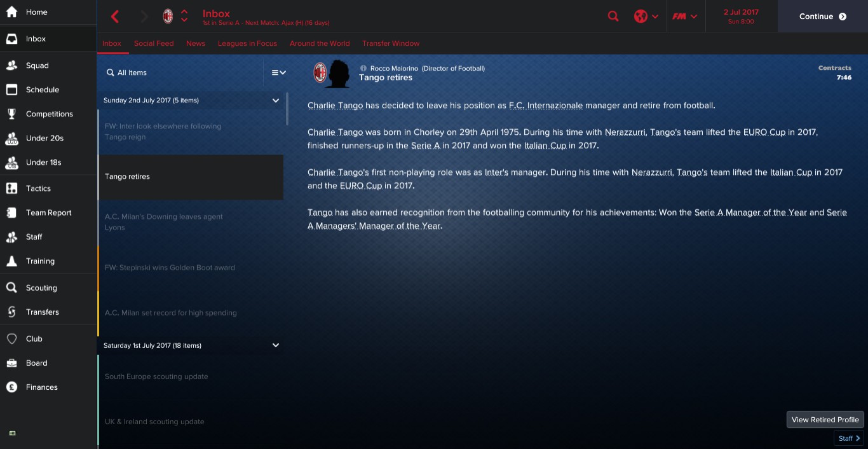The width and height of the screenshot is (868, 449).
Task: Collapse the Saturday 1st July 2017 group
Action: click(276, 345)
